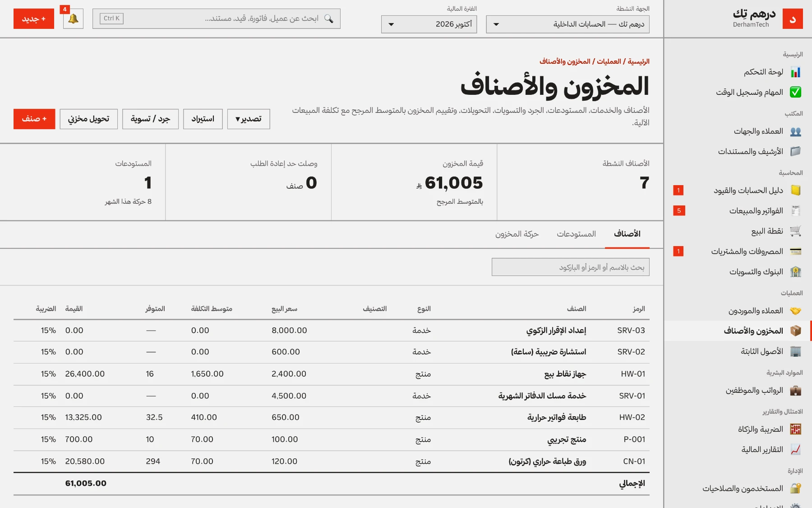The image size is (812, 508).
Task: Click the جهاز نقاط بيع item name
Action: click(565, 374)
